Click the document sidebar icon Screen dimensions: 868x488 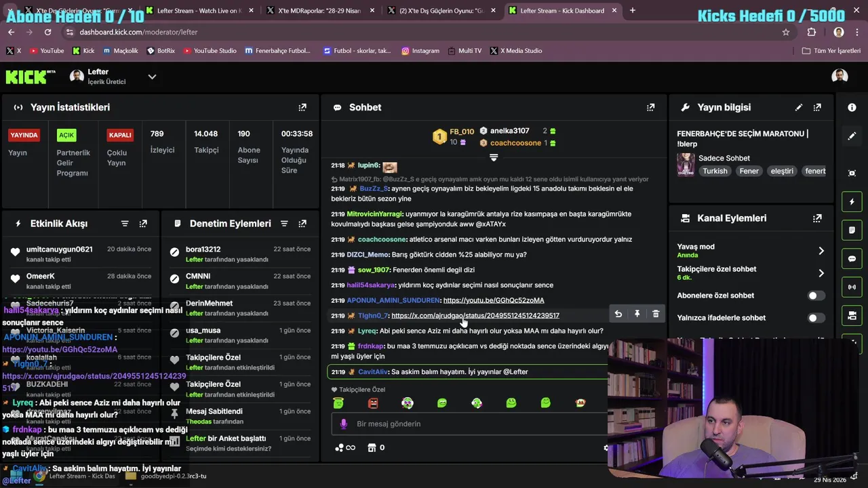pos(852,230)
